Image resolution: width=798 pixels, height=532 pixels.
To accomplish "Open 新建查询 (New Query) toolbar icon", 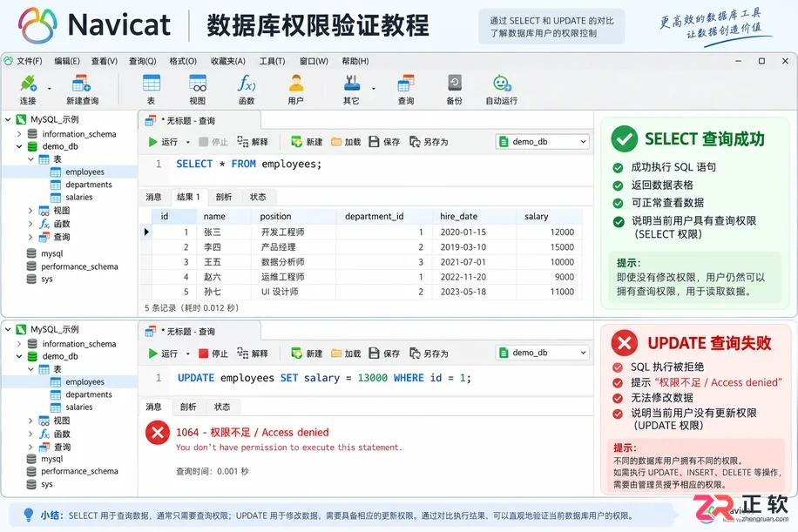I will coord(82,90).
